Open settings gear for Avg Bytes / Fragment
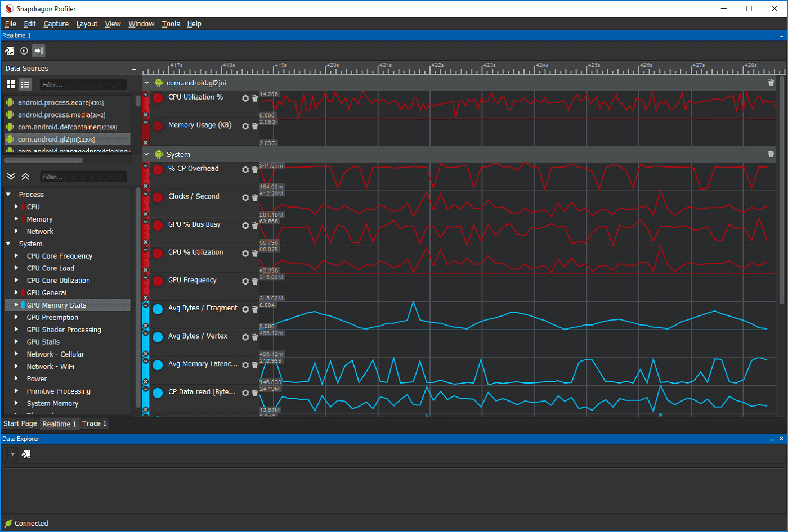Image resolution: width=788 pixels, height=532 pixels. (245, 309)
